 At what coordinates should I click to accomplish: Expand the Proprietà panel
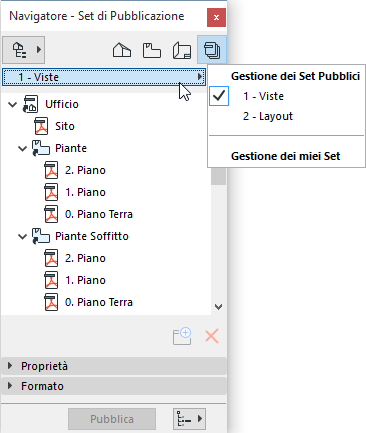pyautogui.click(x=114, y=366)
